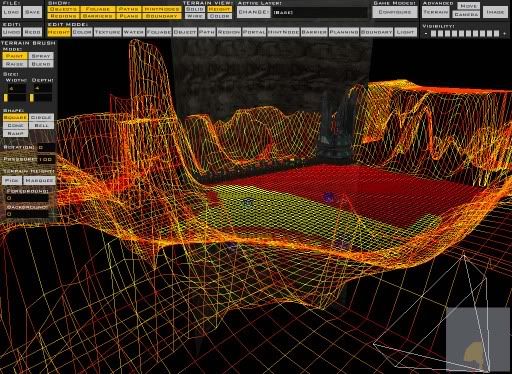
Task: Click the Save file button
Action: (x=32, y=12)
